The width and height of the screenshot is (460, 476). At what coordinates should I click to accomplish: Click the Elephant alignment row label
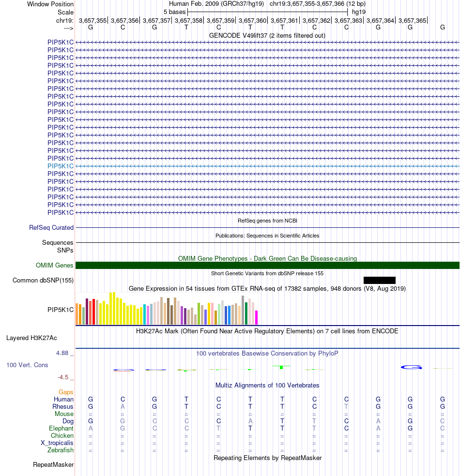[61, 428]
